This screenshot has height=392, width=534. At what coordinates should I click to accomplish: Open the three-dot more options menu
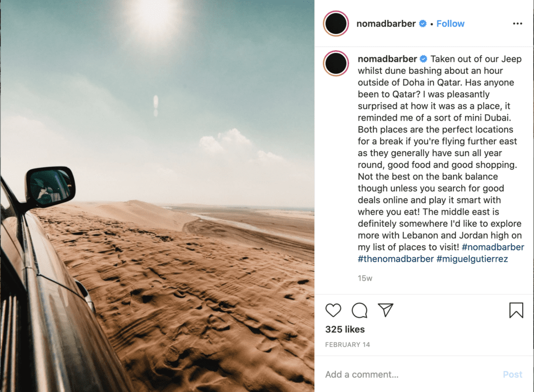518,24
